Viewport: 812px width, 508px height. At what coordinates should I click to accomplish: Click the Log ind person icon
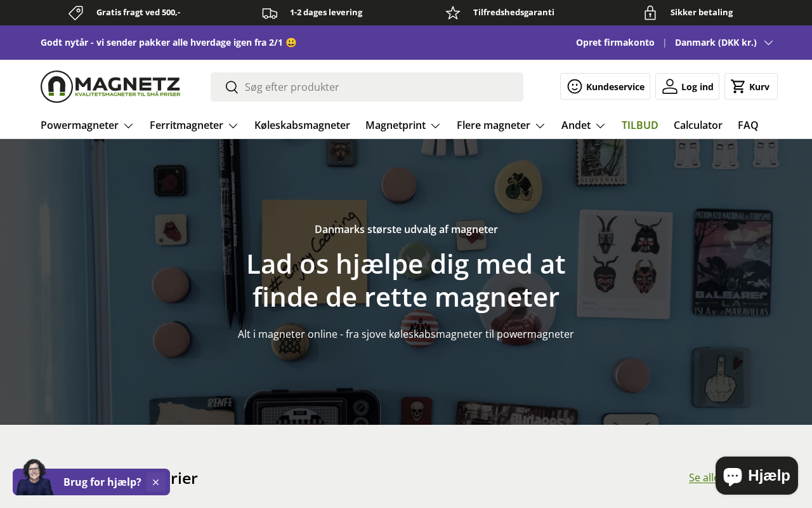pyautogui.click(x=670, y=86)
